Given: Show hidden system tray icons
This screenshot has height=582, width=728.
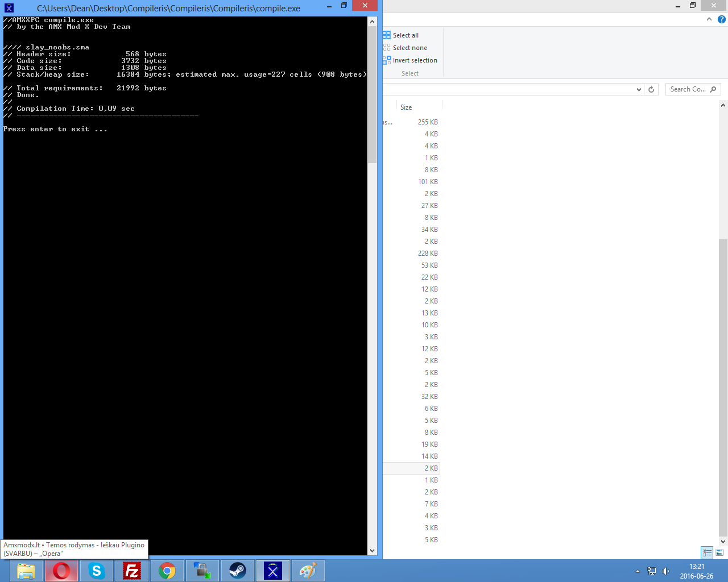Looking at the screenshot, I should point(638,571).
